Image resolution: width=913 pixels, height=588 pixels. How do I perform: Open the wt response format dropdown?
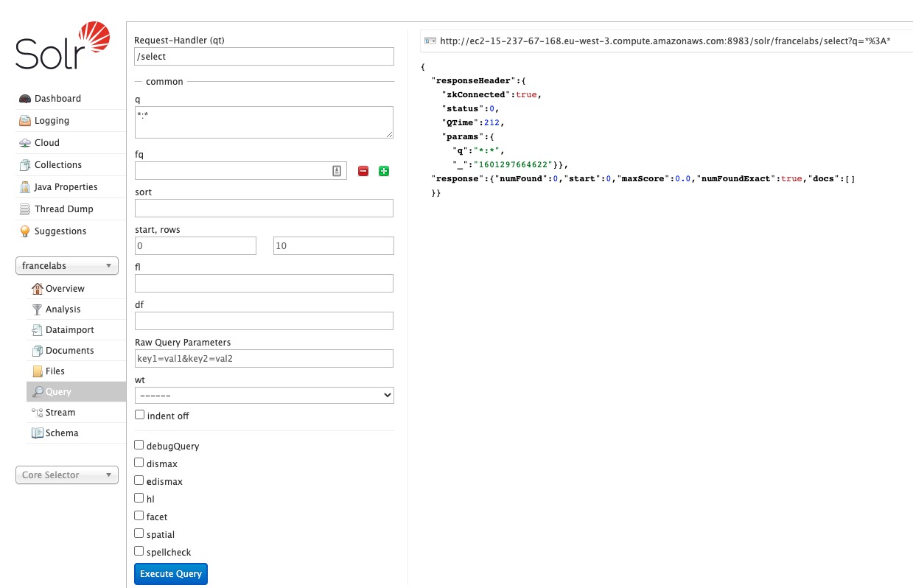point(265,395)
